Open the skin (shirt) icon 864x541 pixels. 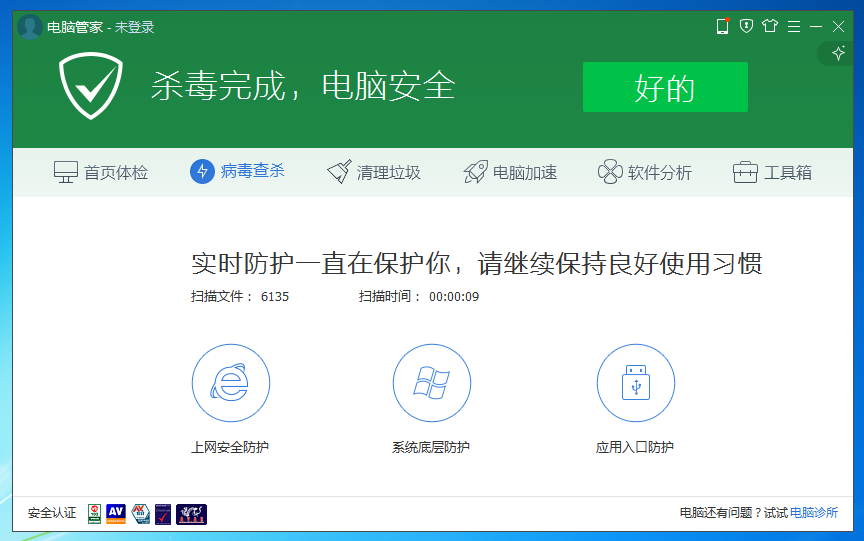pyautogui.click(x=770, y=26)
